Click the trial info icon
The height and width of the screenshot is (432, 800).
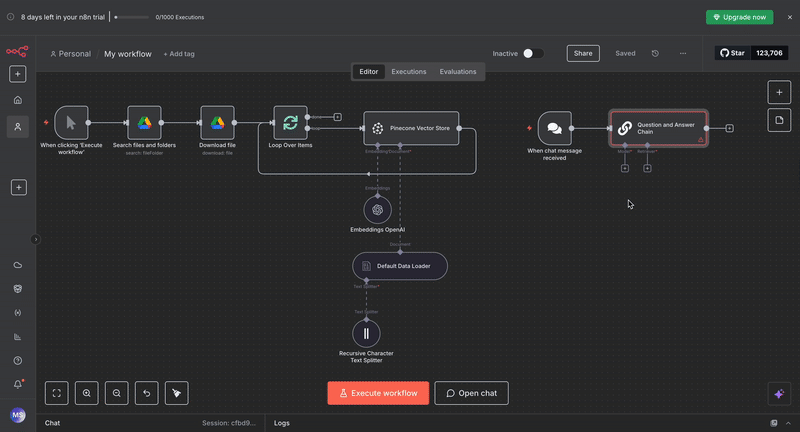click(10, 17)
